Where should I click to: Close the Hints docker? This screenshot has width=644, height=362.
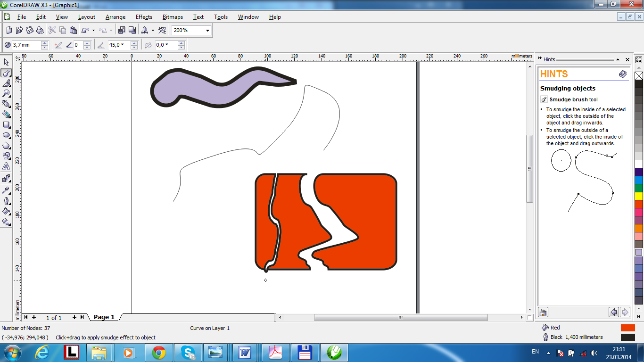click(627, 59)
